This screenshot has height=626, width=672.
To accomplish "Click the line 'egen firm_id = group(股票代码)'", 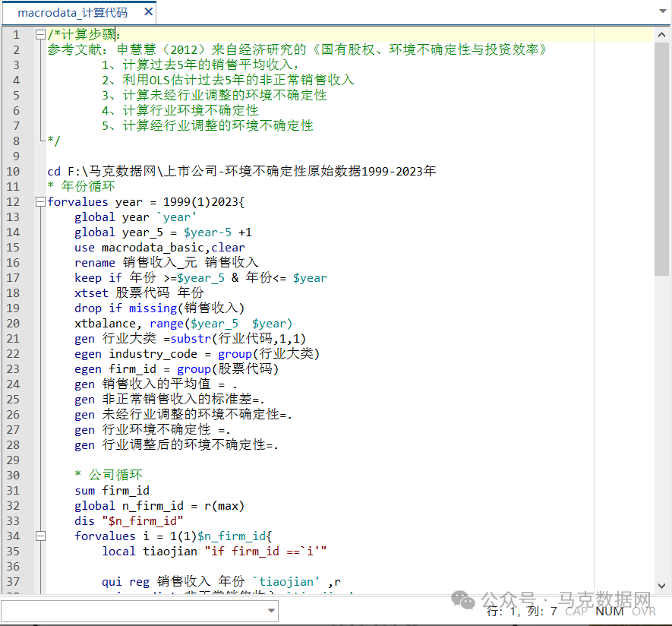I will (x=177, y=368).
